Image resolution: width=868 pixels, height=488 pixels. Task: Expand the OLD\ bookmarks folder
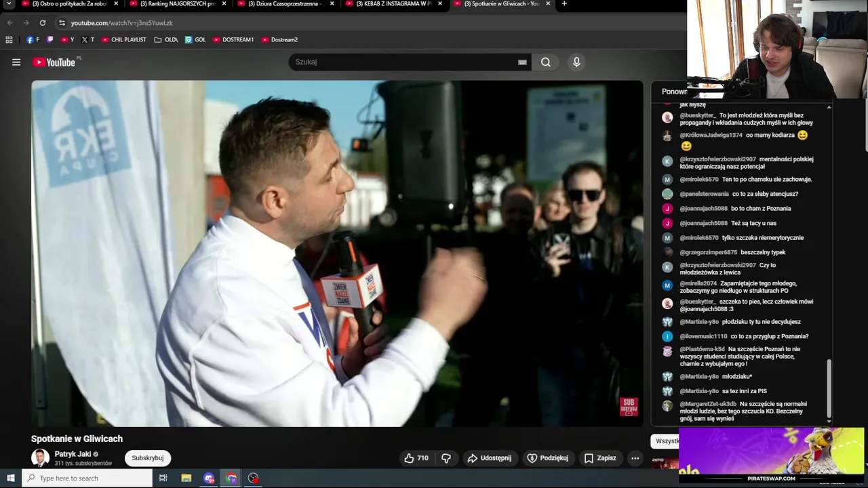tap(166, 40)
